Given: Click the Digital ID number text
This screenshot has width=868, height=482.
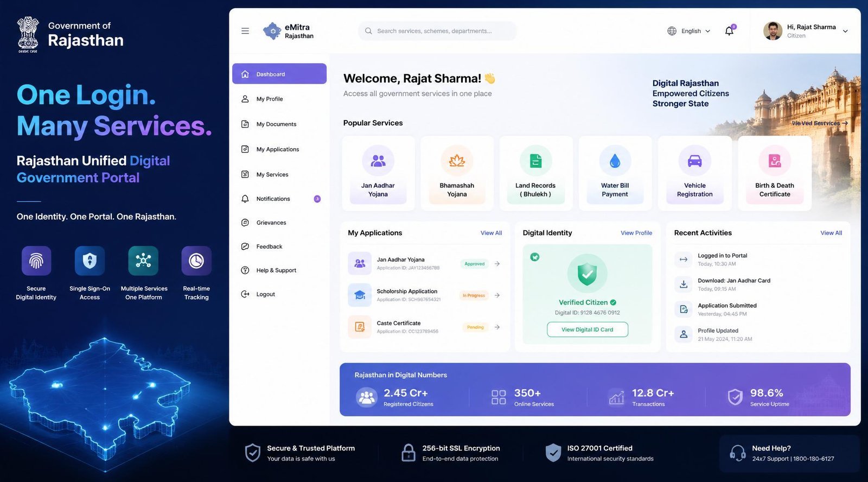Looking at the screenshot, I should click(588, 313).
